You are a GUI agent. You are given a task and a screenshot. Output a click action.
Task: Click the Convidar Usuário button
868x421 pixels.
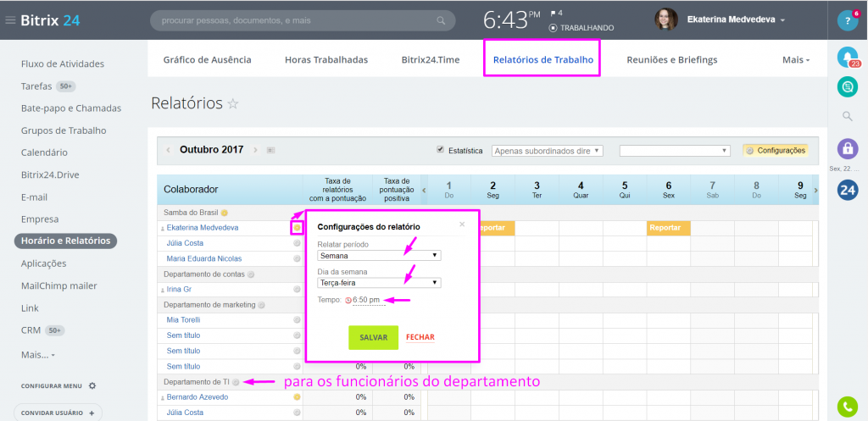pos(58,413)
